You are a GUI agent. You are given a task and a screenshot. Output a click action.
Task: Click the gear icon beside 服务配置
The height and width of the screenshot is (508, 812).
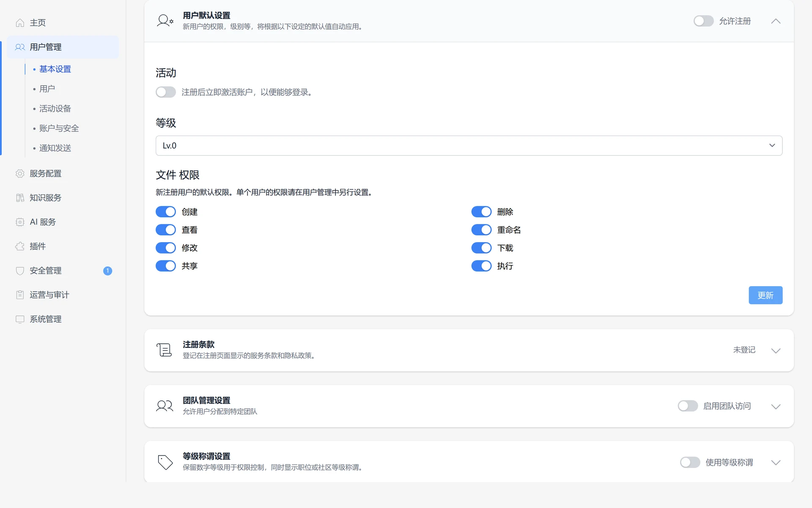click(20, 174)
